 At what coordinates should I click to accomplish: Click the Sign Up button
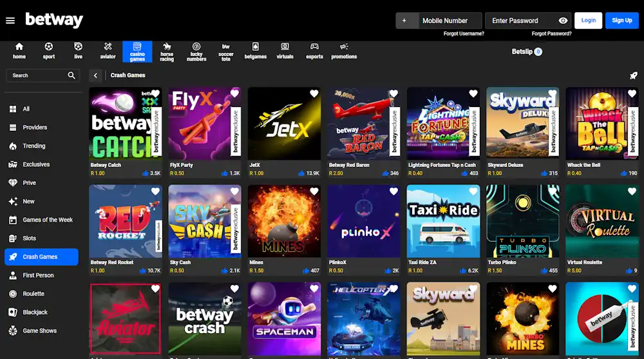[x=622, y=20]
